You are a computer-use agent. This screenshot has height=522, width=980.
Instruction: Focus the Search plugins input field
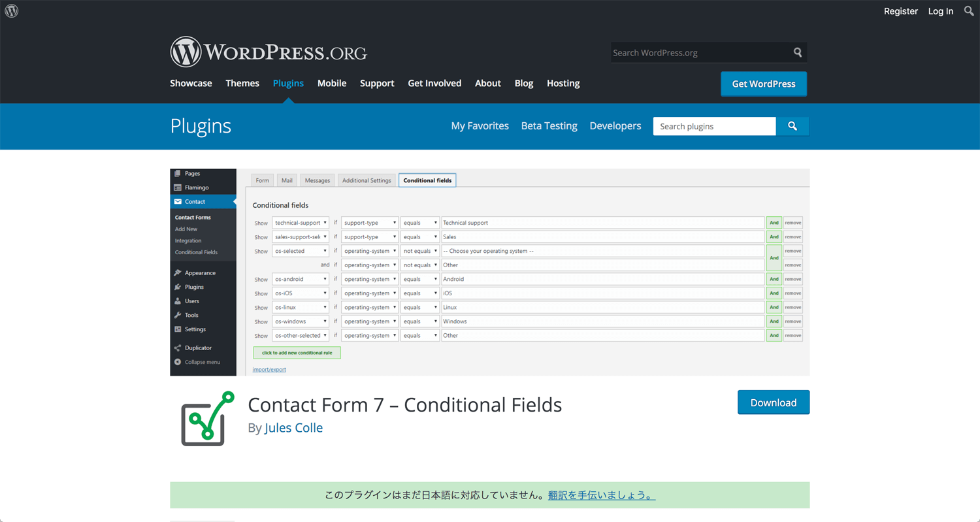coord(715,126)
